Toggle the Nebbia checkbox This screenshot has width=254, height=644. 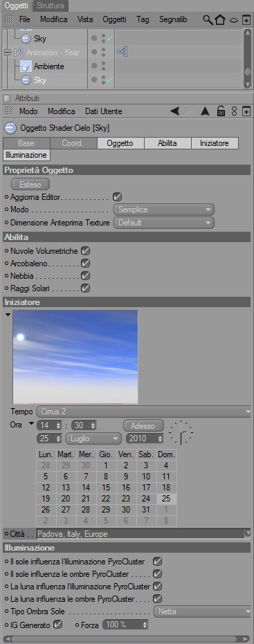[x=86, y=275]
